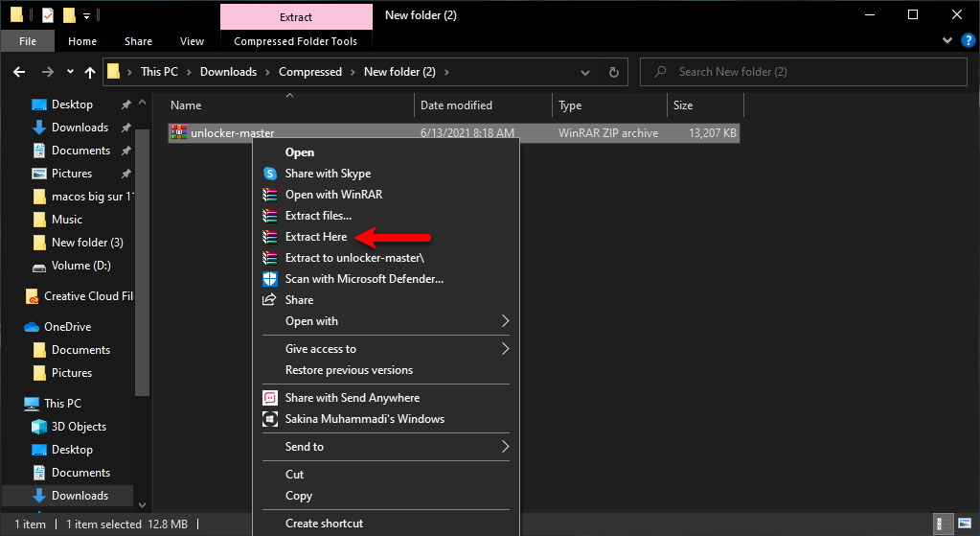The image size is (980, 536).
Task: Click chevron after Downloads in address bar
Action: click(x=267, y=73)
